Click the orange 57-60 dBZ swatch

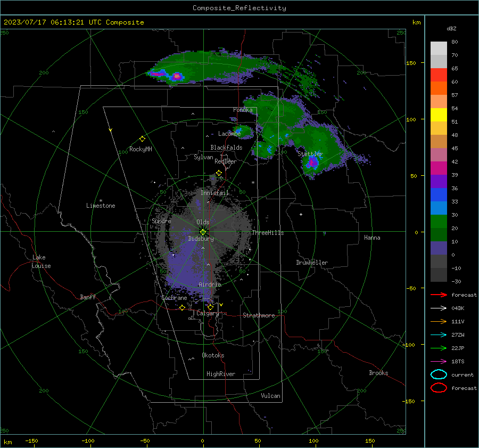[439, 88]
